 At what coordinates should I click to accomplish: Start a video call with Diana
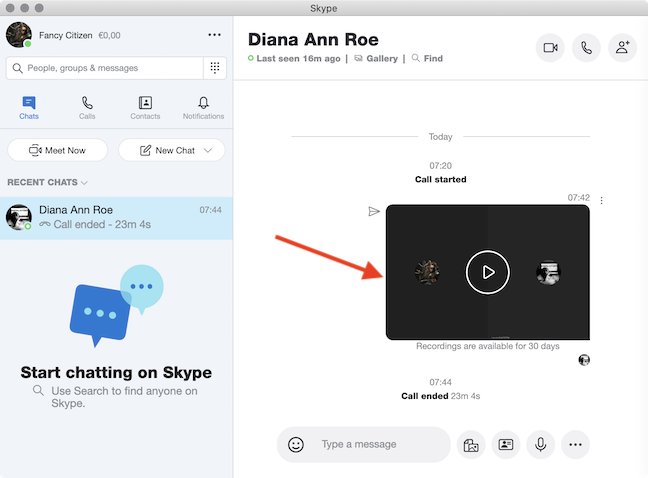[x=550, y=48]
